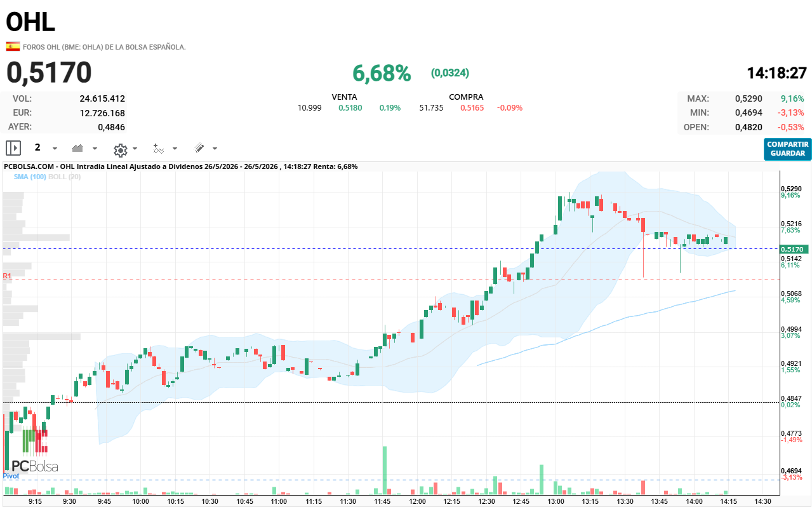
Task: Click the MIN value 0,4694
Action: (x=749, y=113)
